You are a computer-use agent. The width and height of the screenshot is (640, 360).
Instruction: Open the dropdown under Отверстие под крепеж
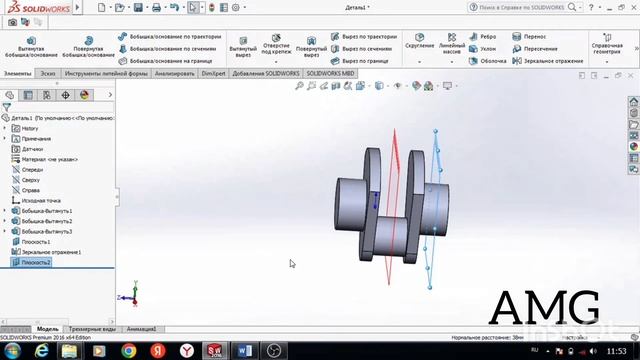pyautogui.click(x=276, y=62)
